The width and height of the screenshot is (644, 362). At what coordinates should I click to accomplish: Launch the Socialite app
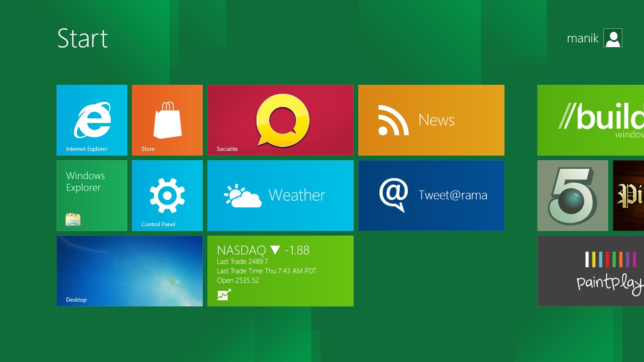(280, 120)
